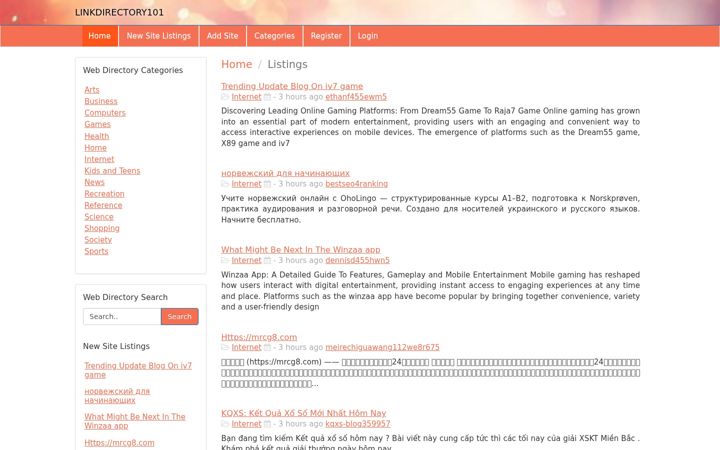The height and width of the screenshot is (450, 720).
Task: Click folder icon beside iv7 game listing category
Action: point(225,97)
